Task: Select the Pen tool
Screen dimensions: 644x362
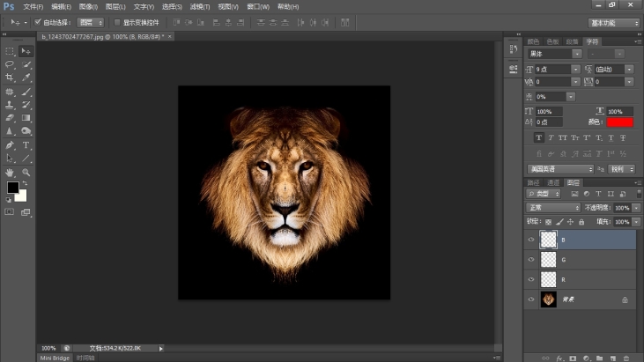Action: [10, 145]
